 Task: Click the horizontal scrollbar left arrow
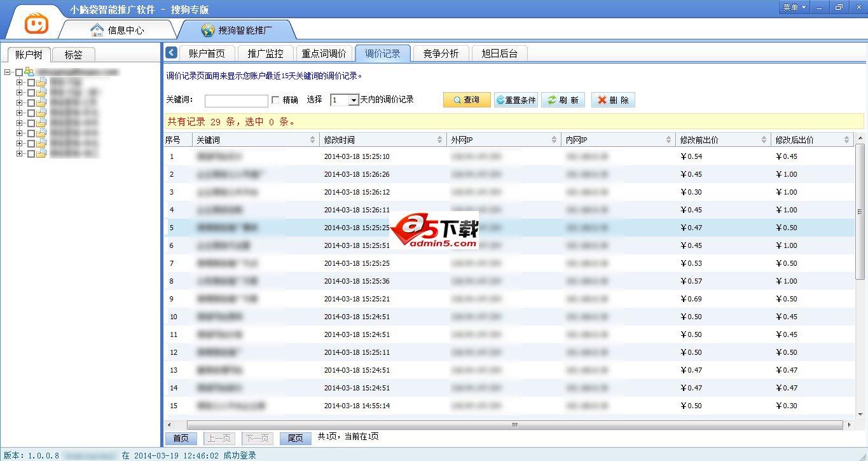pyautogui.click(x=169, y=425)
